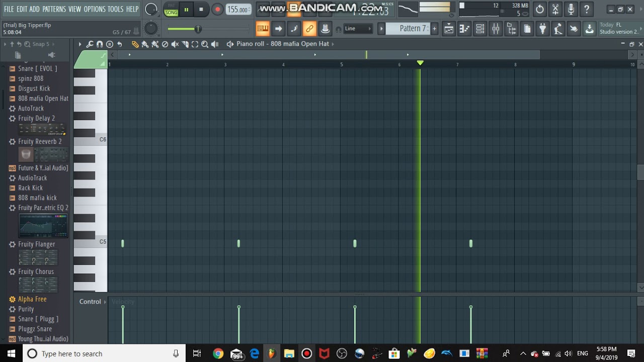The image size is (644, 362).
Task: Select the delete tool in piano roll toolbar
Action: (x=165, y=44)
